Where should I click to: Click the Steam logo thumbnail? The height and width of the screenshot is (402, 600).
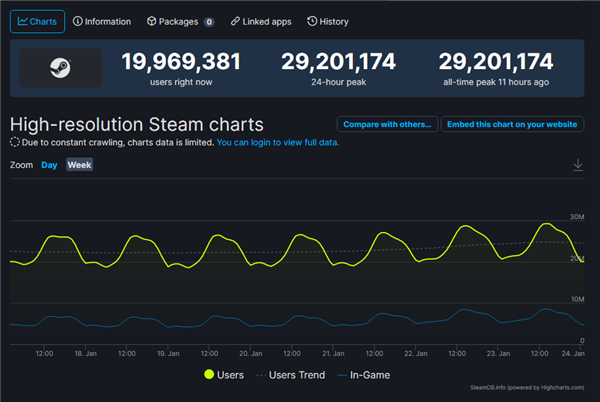60,68
